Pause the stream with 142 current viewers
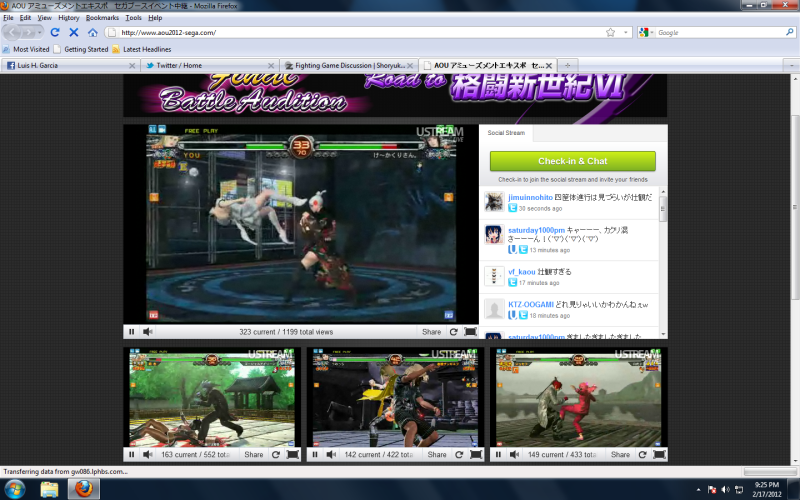Viewport: 800px width, 500px height. tap(315, 454)
